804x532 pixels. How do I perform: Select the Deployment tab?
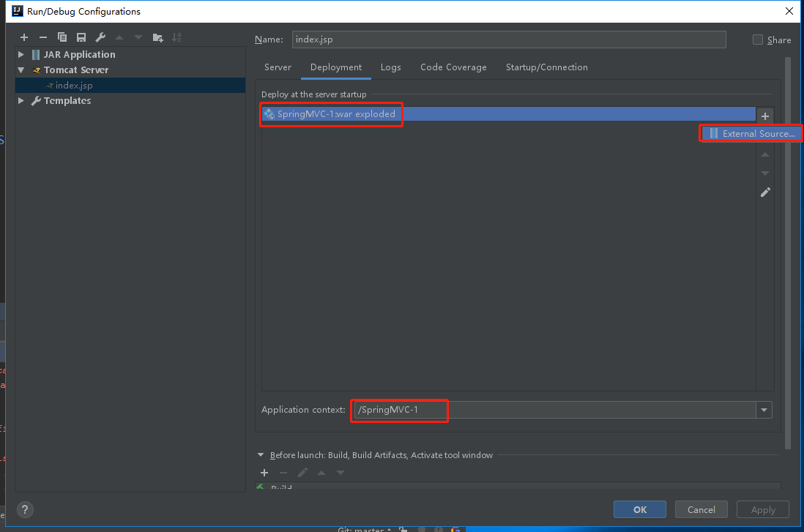[x=336, y=67]
